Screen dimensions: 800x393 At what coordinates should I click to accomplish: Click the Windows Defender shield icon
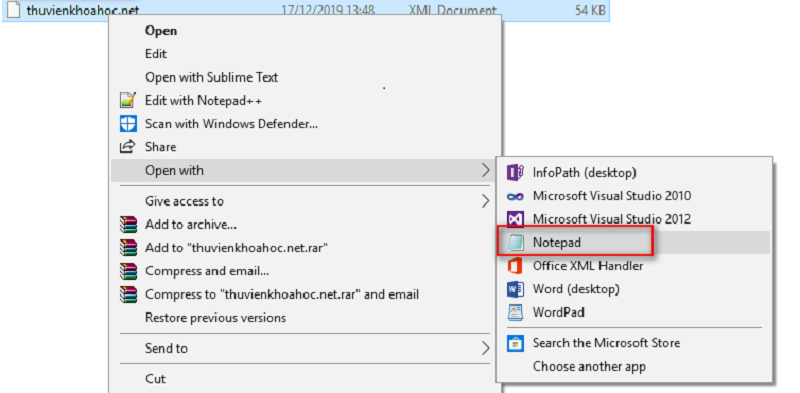(128, 124)
